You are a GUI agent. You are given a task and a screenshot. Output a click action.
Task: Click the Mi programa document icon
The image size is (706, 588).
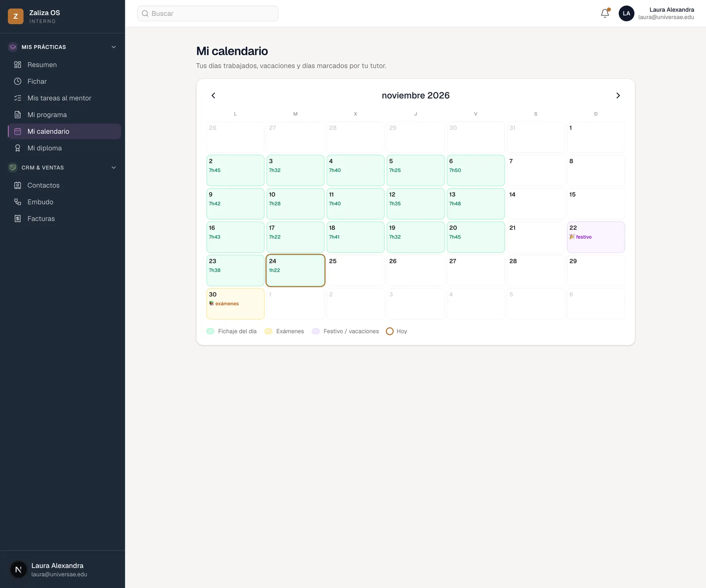[18, 115]
